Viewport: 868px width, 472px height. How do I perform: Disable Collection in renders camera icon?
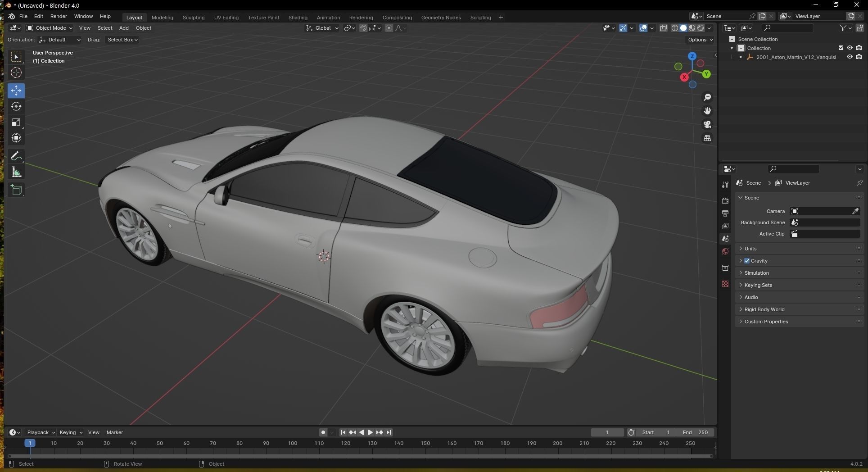[x=859, y=48]
